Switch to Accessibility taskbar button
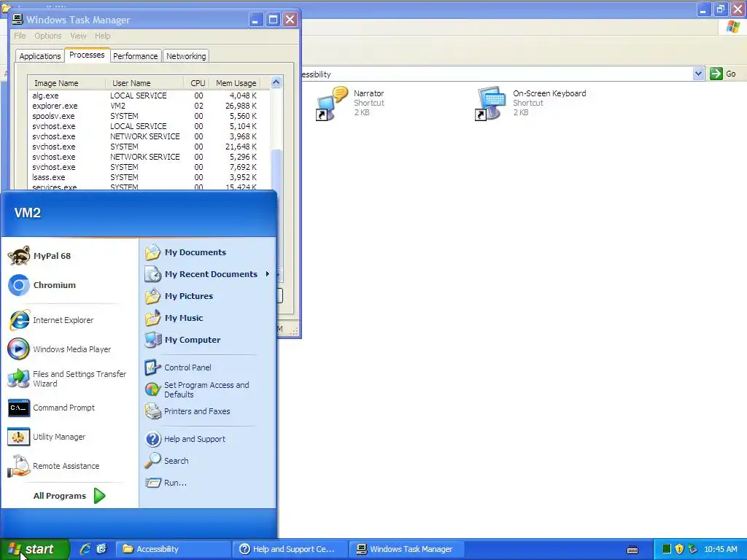This screenshot has height=560, width=747. (x=173, y=549)
